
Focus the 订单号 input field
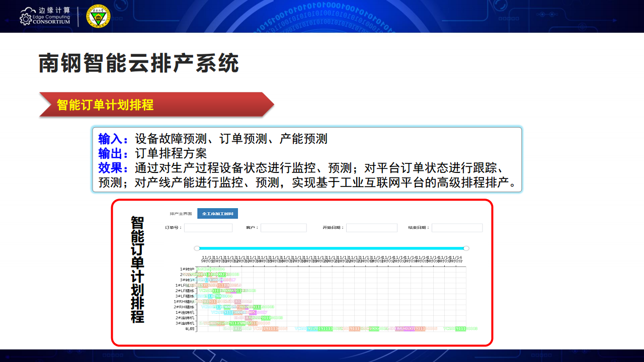coord(208,228)
